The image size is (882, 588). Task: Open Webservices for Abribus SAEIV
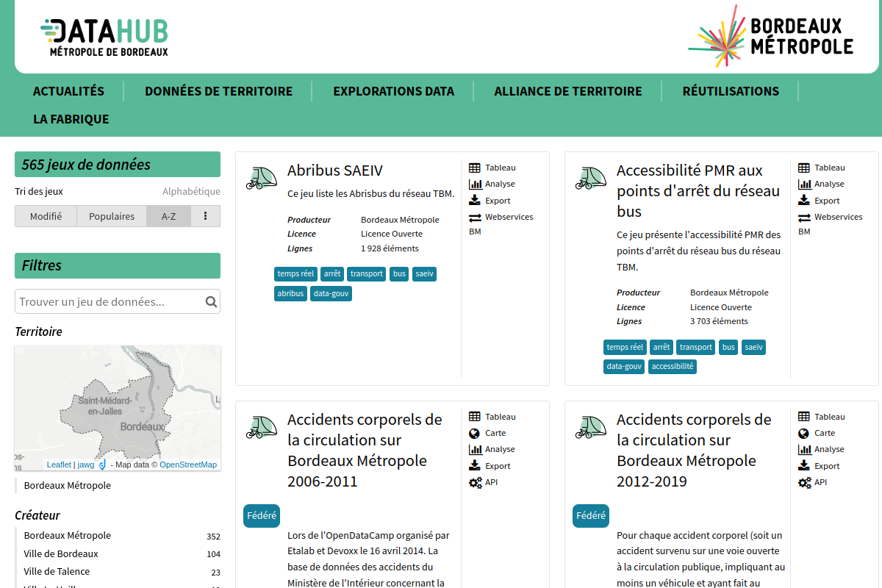click(x=501, y=217)
